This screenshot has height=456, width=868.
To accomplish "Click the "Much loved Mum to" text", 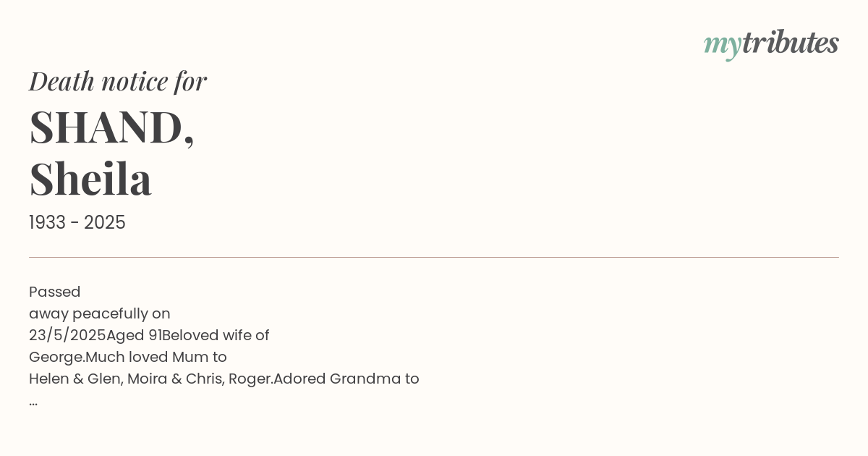I will 156,357.
